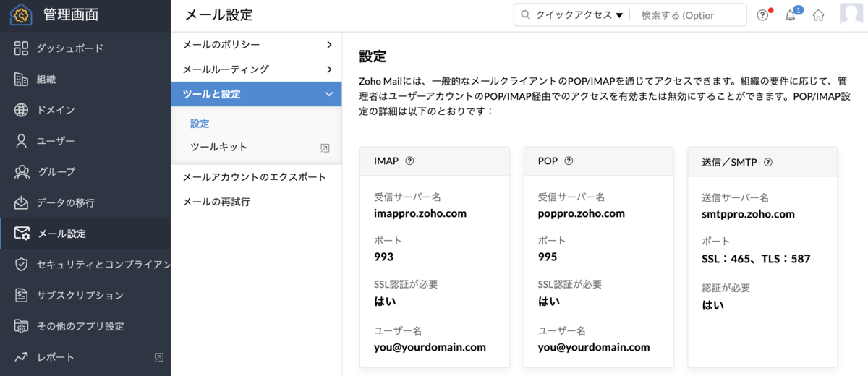The width and height of the screenshot is (868, 376).
Task: Open メールアカウントのエクスポート
Action: coord(254,177)
